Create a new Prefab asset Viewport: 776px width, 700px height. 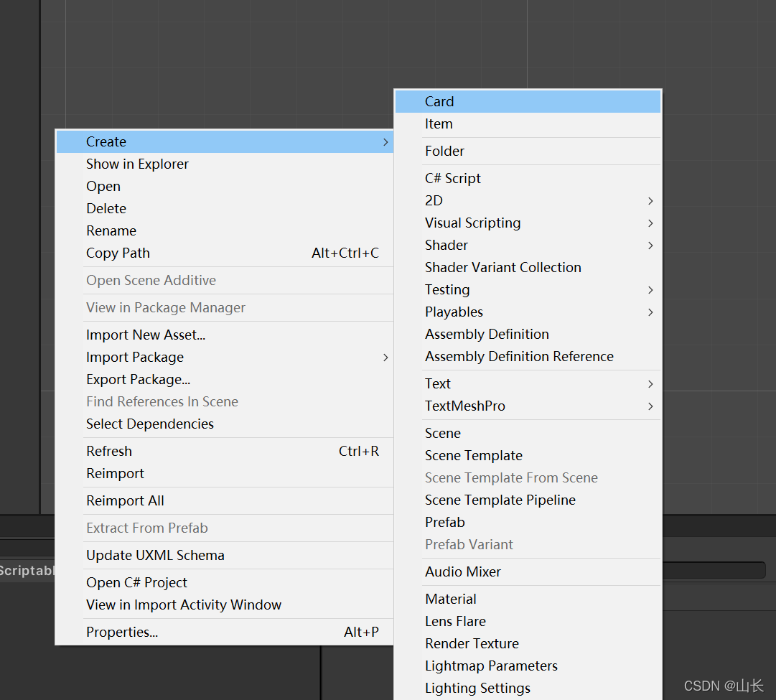click(444, 522)
